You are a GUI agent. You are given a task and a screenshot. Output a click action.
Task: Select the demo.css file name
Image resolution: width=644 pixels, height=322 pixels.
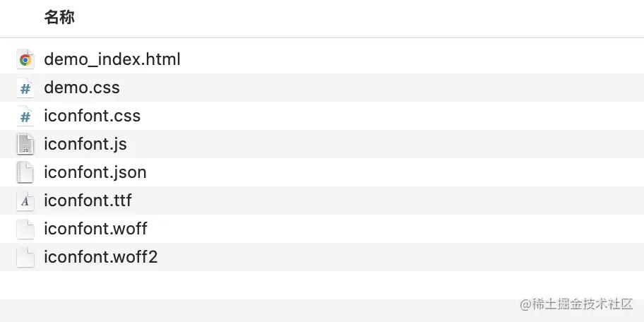click(81, 88)
